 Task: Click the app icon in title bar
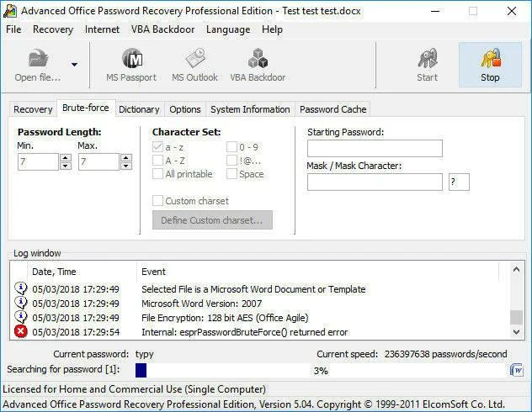tap(10, 11)
